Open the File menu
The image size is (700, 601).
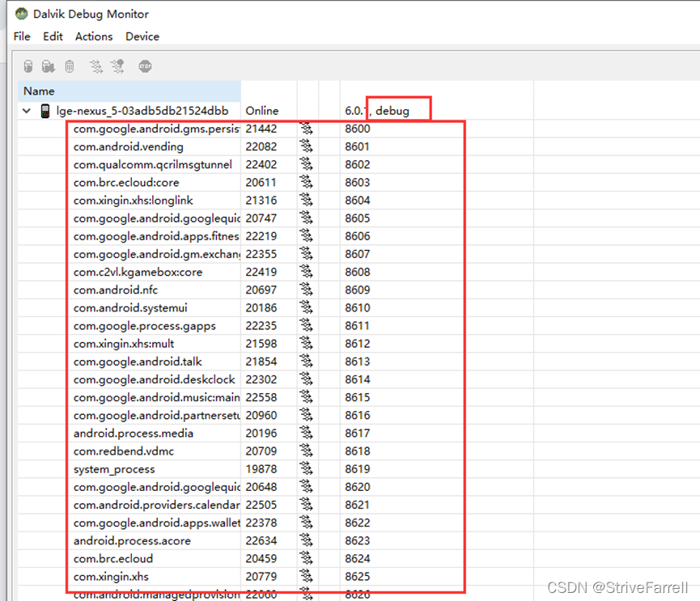pos(22,36)
